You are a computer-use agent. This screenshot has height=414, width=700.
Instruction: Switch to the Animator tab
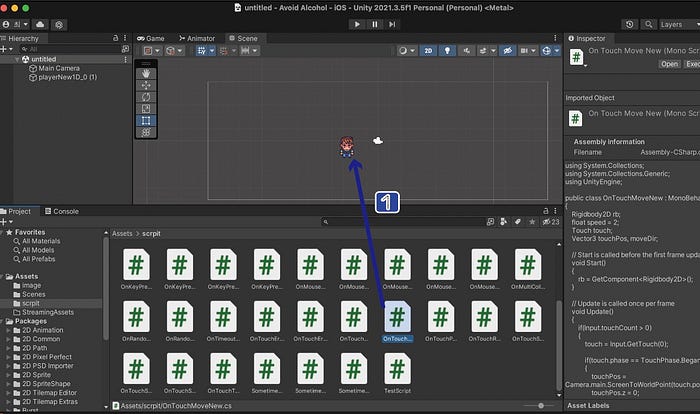point(197,38)
